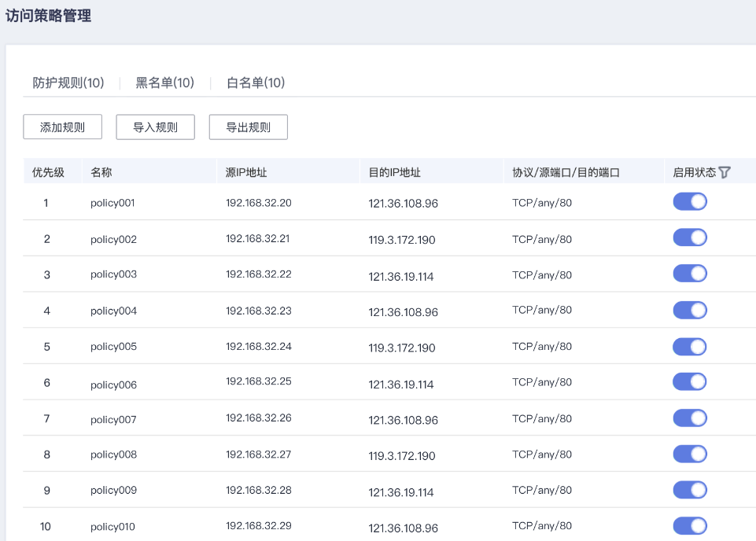The image size is (756, 541).
Task: Toggle the policy003 enabled switch
Action: click(x=690, y=274)
